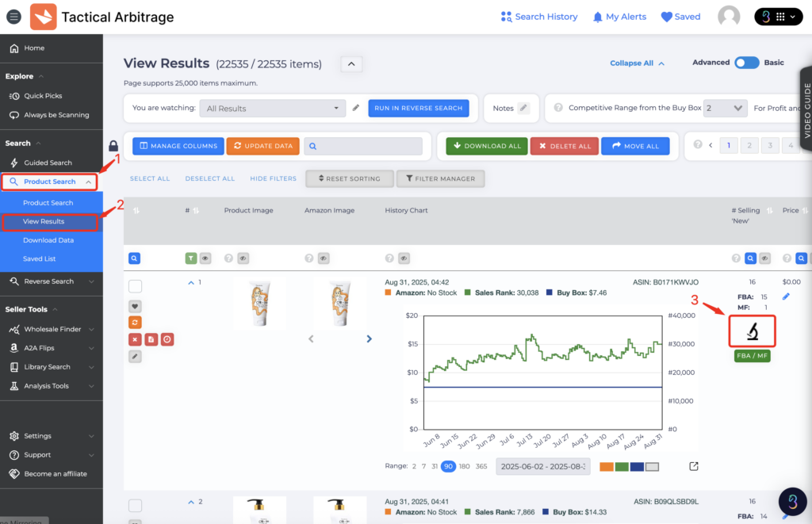Viewport: 812px width, 524px height.
Task: Open Saved items
Action: tap(680, 17)
